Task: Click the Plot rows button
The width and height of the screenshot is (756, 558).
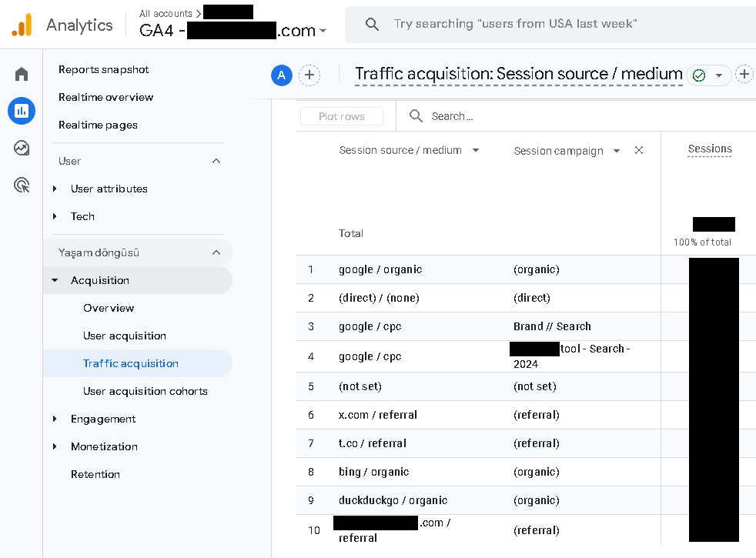Action: [341, 116]
